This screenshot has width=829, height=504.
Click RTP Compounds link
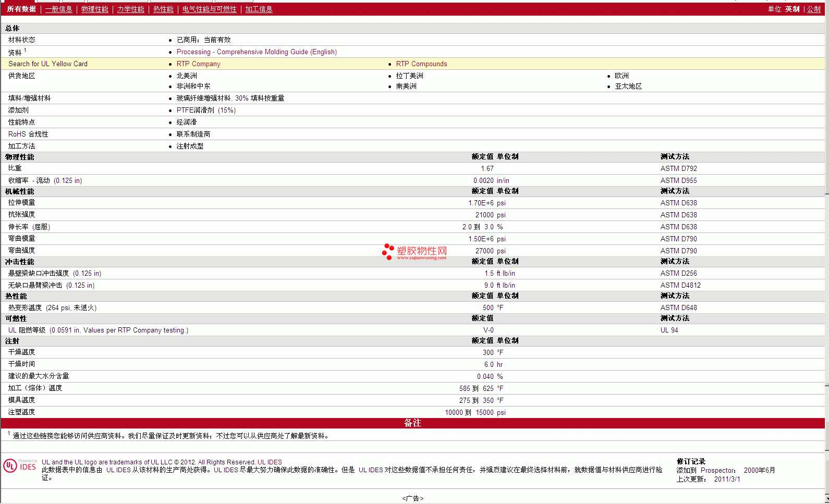421,64
